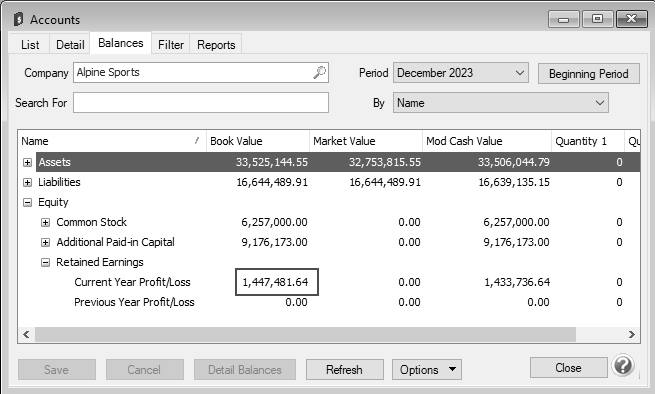Screen dimensions: 655x394
Task: Open the Filter tab
Action: pyautogui.click(x=171, y=45)
